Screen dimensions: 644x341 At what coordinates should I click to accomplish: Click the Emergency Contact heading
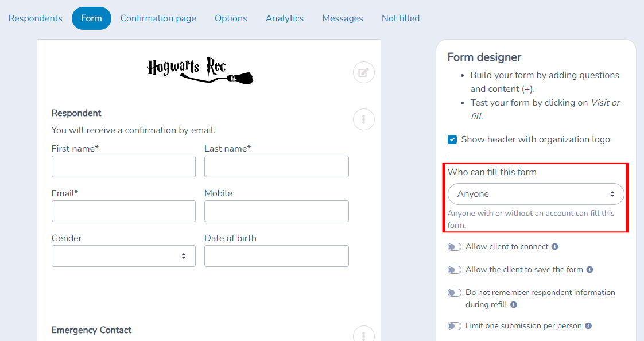91,330
